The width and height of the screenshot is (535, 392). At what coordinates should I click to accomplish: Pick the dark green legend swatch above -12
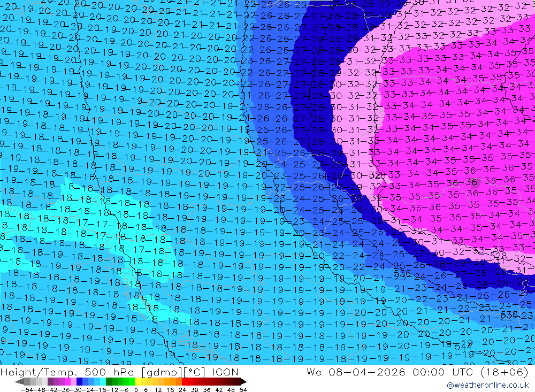tap(109, 382)
